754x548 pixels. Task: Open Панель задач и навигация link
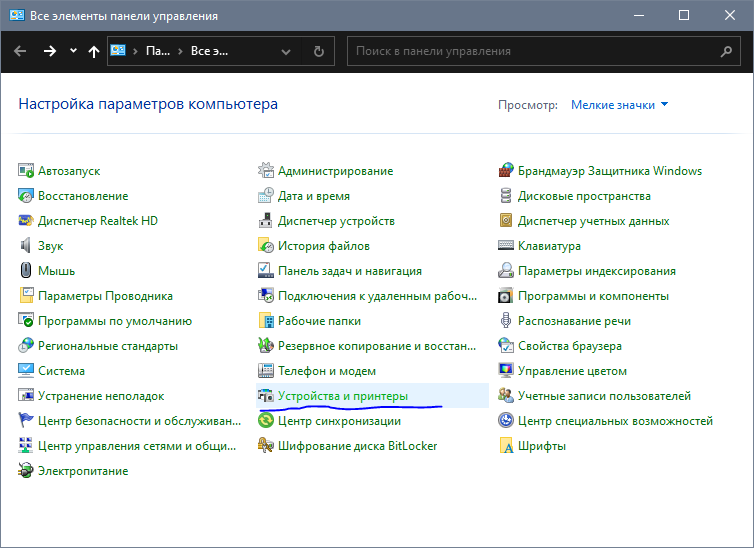[x=350, y=271]
